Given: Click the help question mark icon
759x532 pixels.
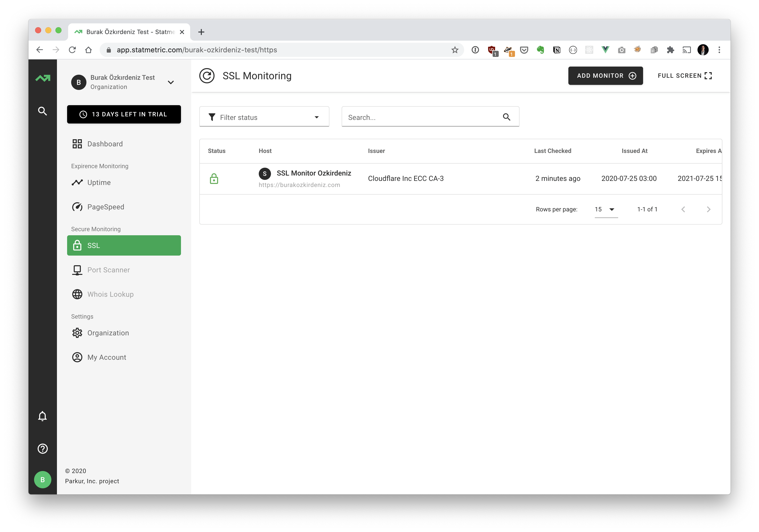Looking at the screenshot, I should pyautogui.click(x=42, y=449).
